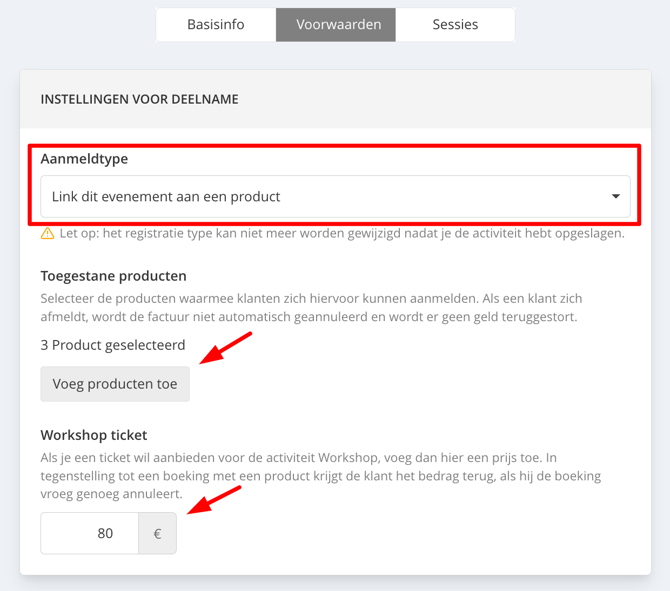Click the caret arrow in the Aanmeldtype select
Viewport: 670px width, 591px height.
tap(616, 197)
